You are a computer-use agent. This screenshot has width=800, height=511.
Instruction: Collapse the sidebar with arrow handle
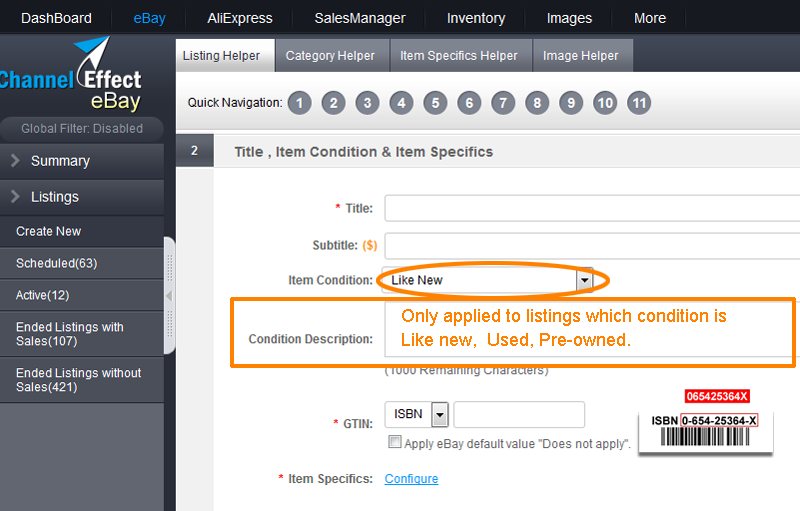tap(169, 295)
